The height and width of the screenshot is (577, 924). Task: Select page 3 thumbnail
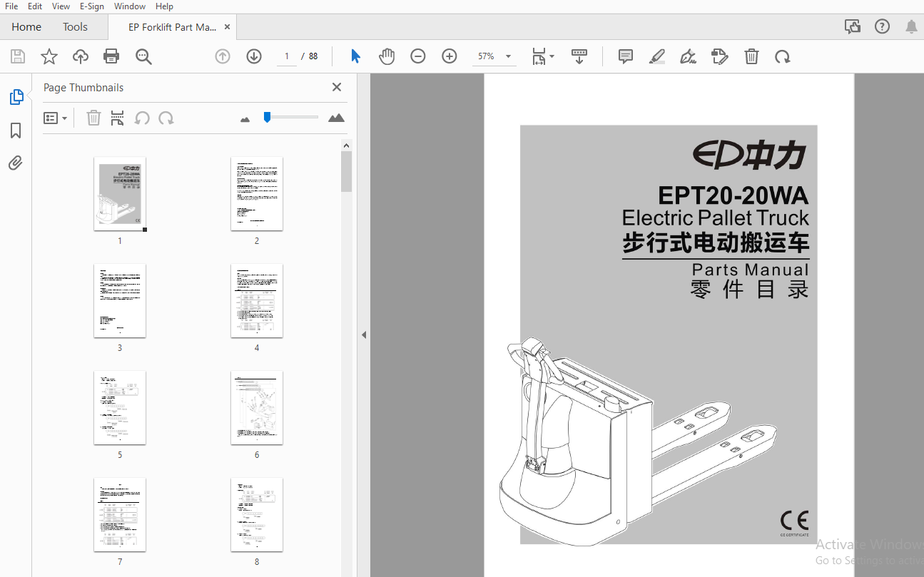click(x=120, y=301)
